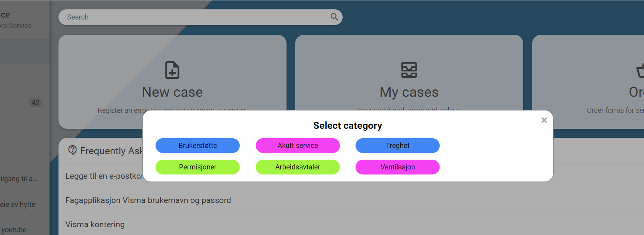Select the Brukerstøtte category

198,146
